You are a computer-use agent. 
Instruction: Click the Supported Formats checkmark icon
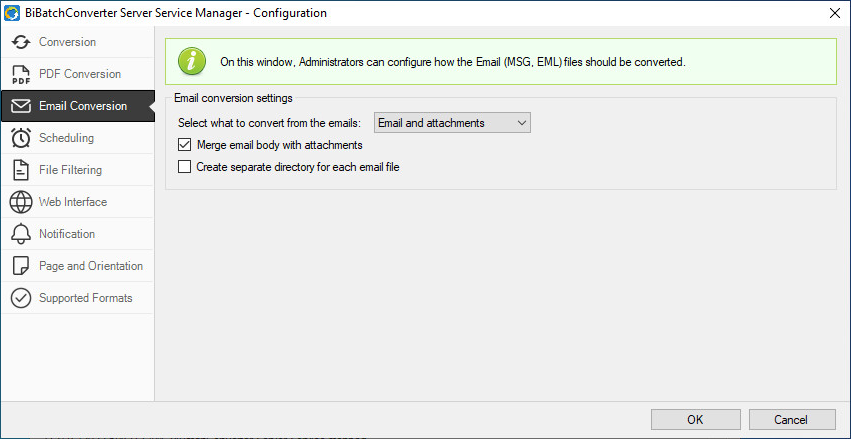click(x=21, y=298)
